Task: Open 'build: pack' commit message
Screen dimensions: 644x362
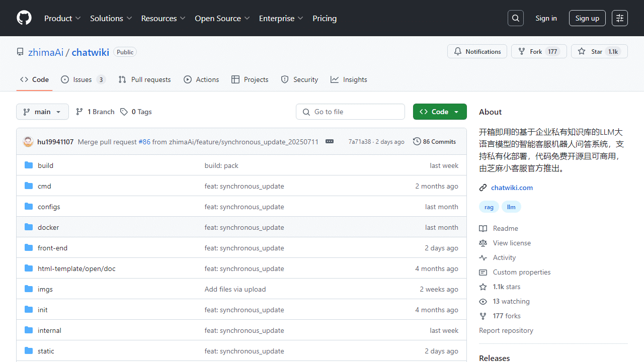Action: click(x=221, y=165)
